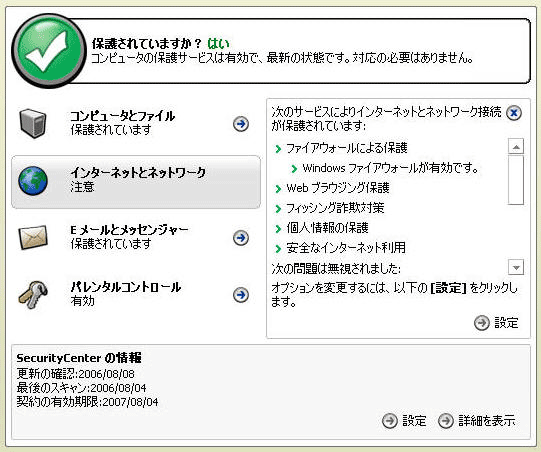Select the globe Internet and Network icon
Viewport: 541px width, 452px height.
point(33,181)
